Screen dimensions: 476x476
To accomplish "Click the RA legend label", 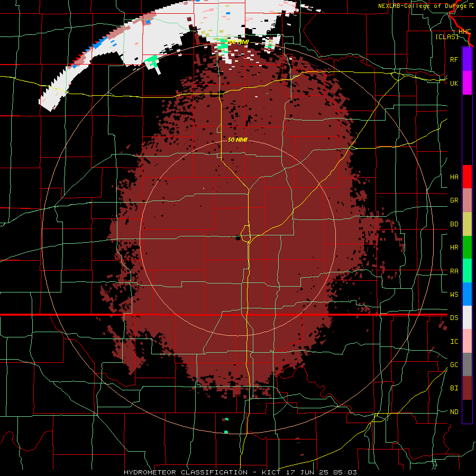I will (454, 271).
